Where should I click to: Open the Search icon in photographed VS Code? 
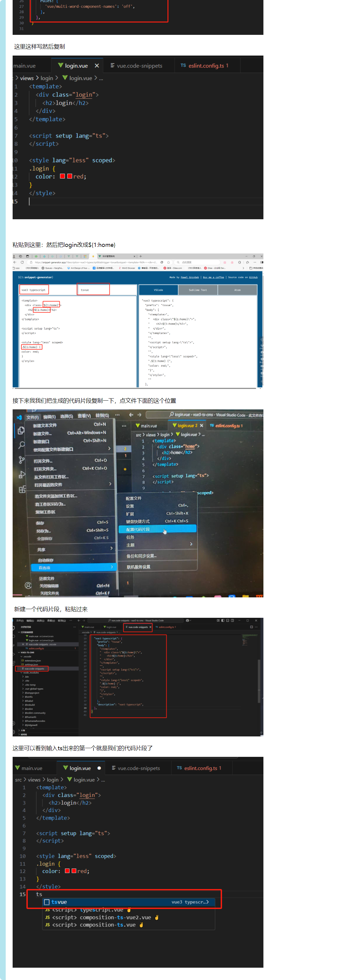pos(22,445)
